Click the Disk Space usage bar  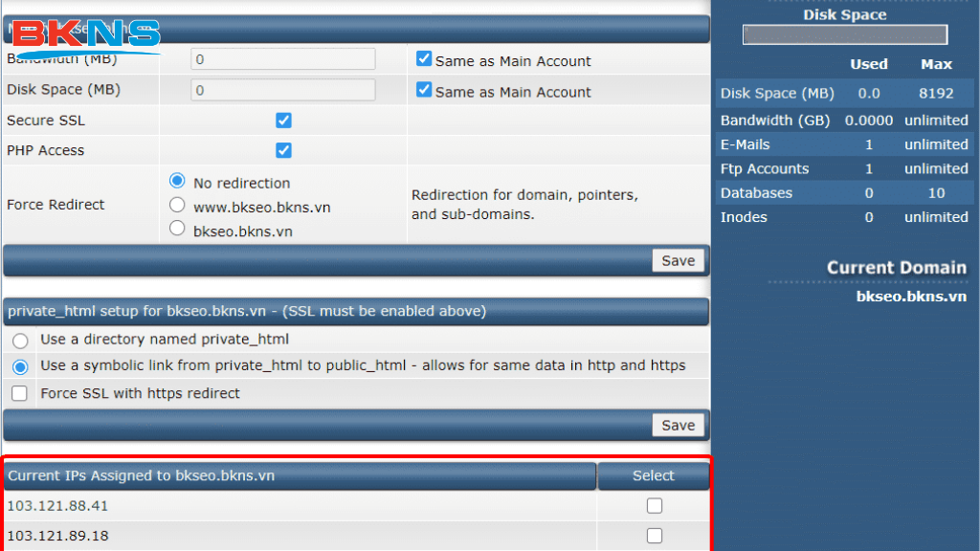pos(845,35)
